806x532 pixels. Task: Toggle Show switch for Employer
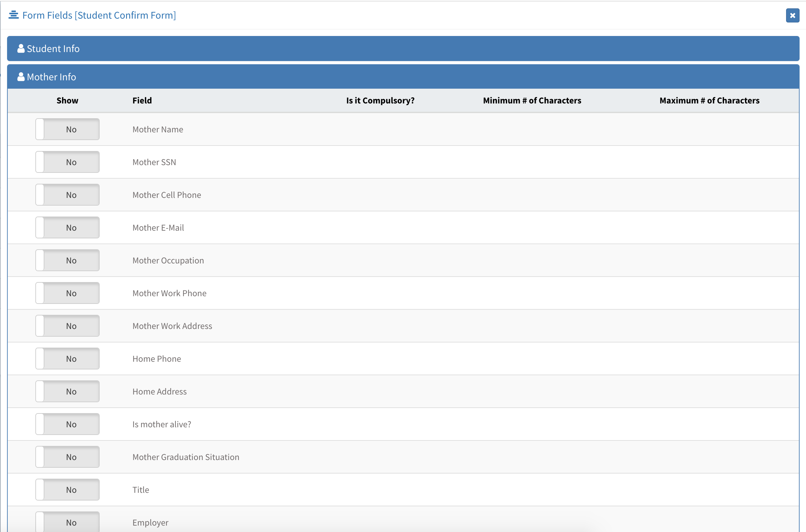67,522
